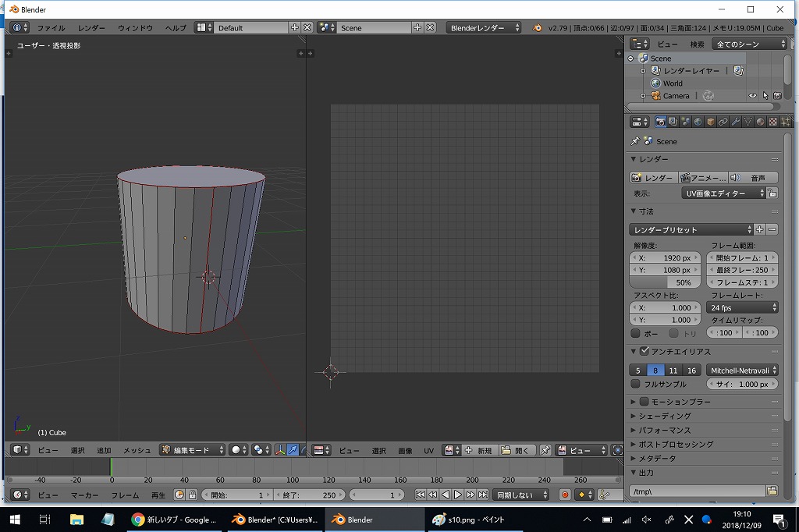This screenshot has height=532, width=799.
Task: Click the translate manipulator arrow icon
Action: 293,450
